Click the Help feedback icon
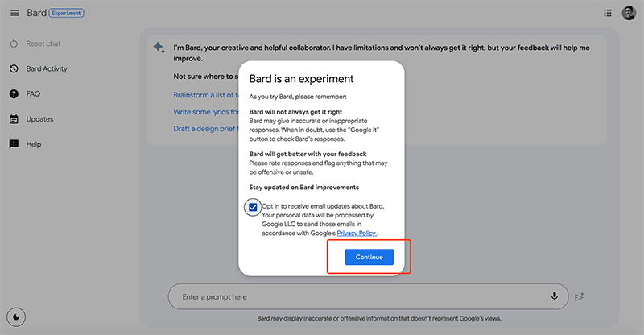This screenshot has height=335, width=644. (14, 144)
